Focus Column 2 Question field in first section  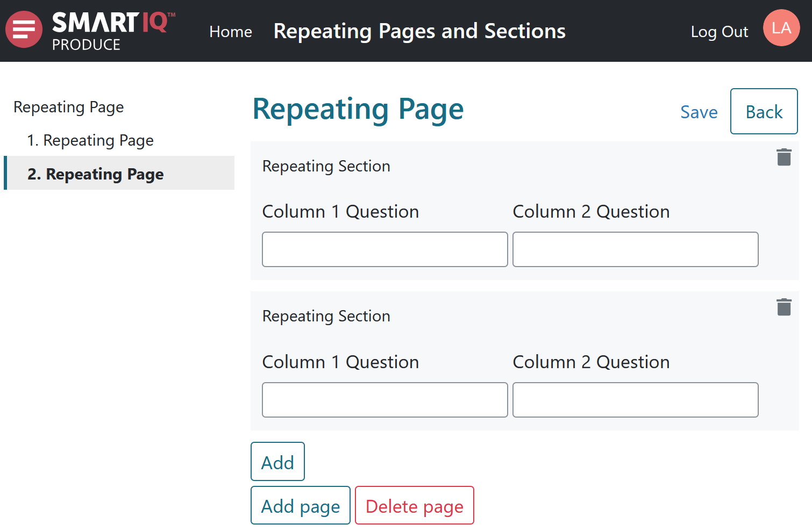(635, 249)
